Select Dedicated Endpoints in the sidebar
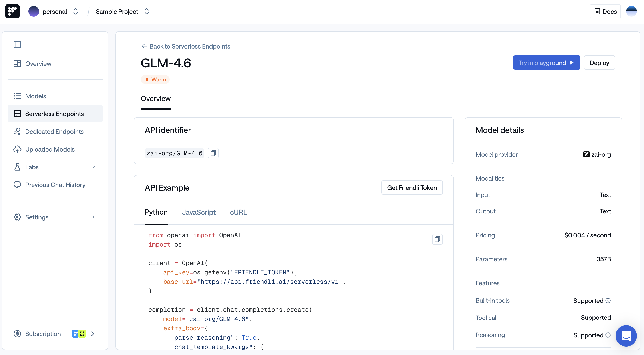Image resolution: width=644 pixels, height=355 pixels. (54, 131)
